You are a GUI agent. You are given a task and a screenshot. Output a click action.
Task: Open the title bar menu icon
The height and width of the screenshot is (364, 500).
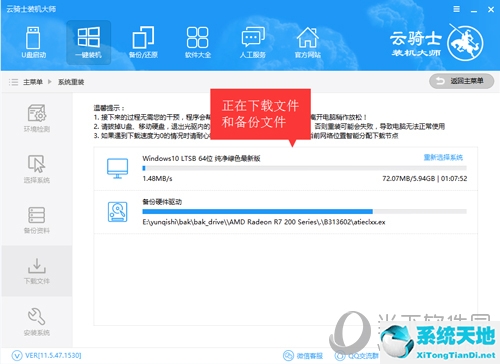[457, 9]
